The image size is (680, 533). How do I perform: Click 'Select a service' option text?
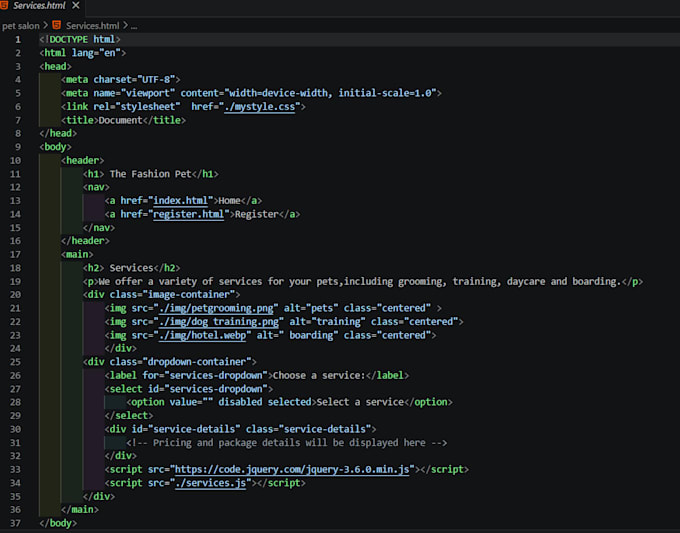(360, 402)
